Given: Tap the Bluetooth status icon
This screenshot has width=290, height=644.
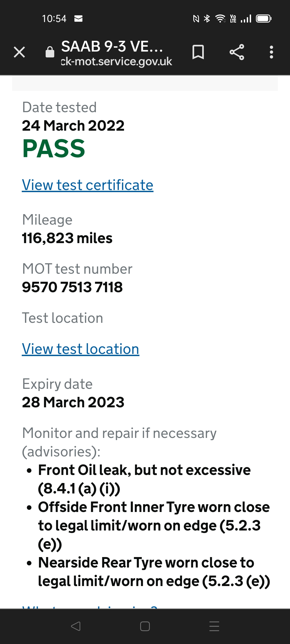Looking at the screenshot, I should pyautogui.click(x=207, y=19).
